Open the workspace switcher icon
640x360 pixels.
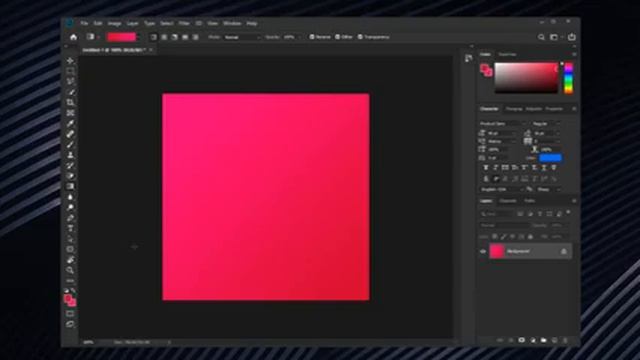point(554,37)
